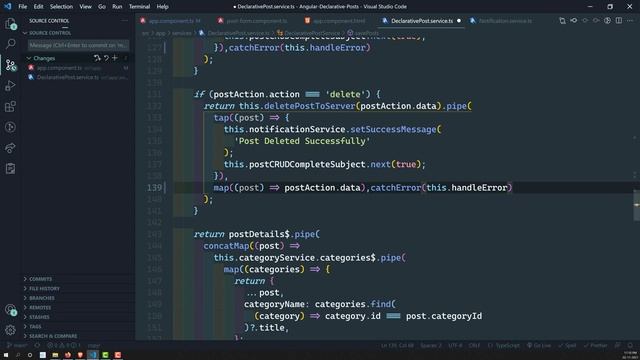Click the eighth activity bar icon above Accounts
Screen dimensions: 640x360
tap(11, 169)
